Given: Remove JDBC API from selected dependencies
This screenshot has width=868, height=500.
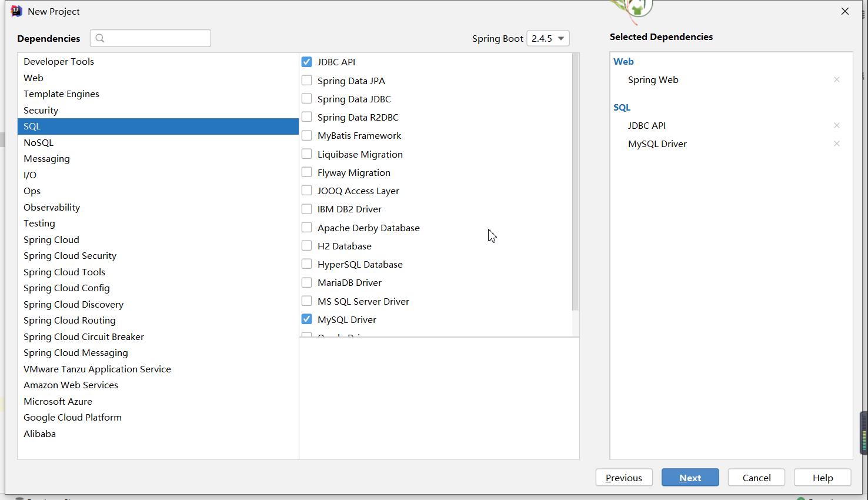Looking at the screenshot, I should [x=836, y=125].
